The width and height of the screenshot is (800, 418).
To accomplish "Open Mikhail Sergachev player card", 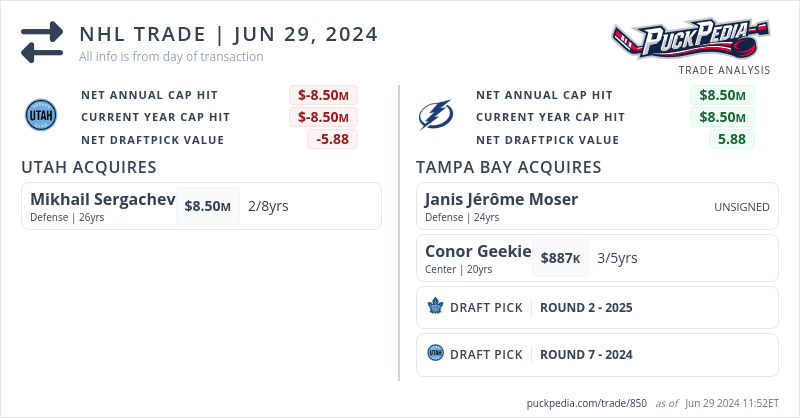I will coord(102,199).
